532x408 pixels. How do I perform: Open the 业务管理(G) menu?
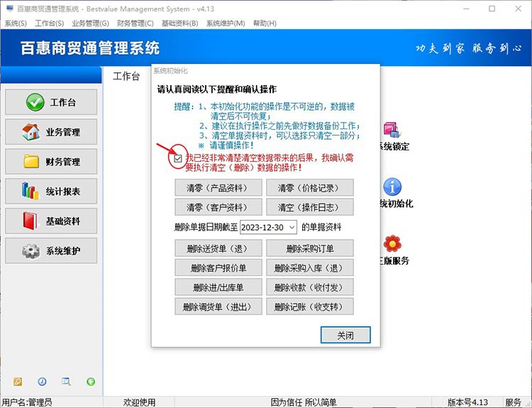[90, 23]
